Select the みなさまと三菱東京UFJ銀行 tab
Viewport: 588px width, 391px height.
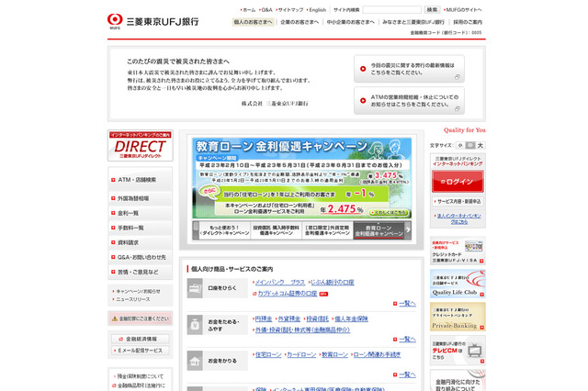[x=413, y=22]
